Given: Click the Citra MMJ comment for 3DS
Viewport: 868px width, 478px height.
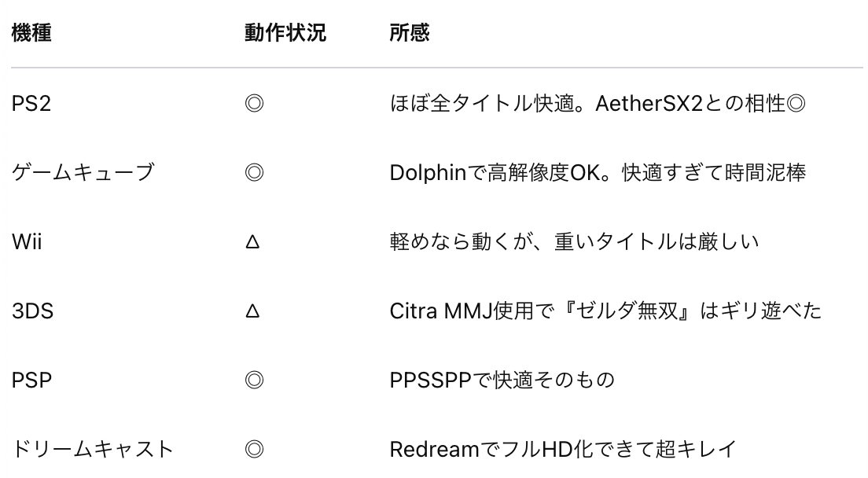Looking at the screenshot, I should [x=605, y=311].
